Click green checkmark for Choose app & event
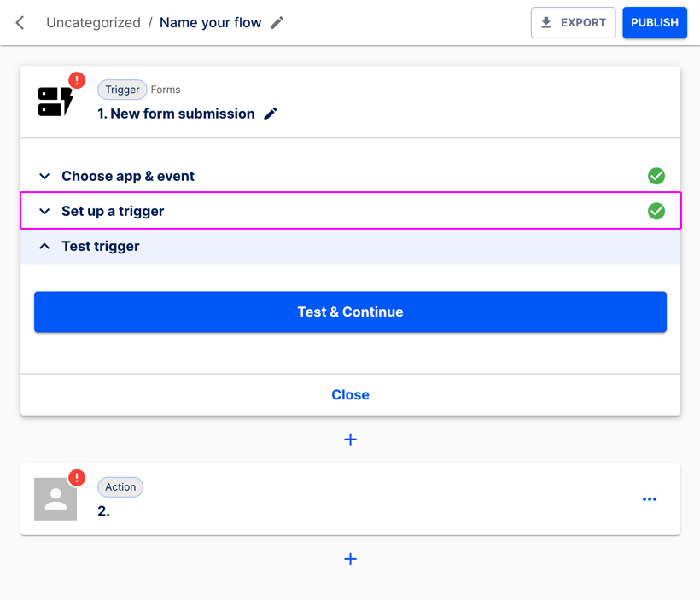The width and height of the screenshot is (700, 600). [x=656, y=176]
